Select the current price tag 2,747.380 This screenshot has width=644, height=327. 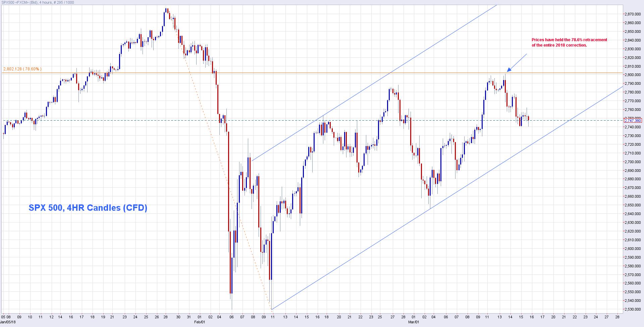click(x=633, y=121)
